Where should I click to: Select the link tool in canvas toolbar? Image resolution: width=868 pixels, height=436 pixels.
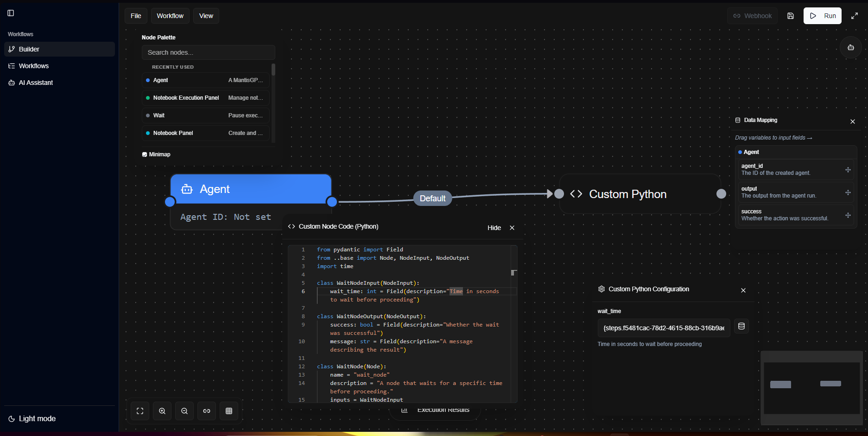point(207,411)
